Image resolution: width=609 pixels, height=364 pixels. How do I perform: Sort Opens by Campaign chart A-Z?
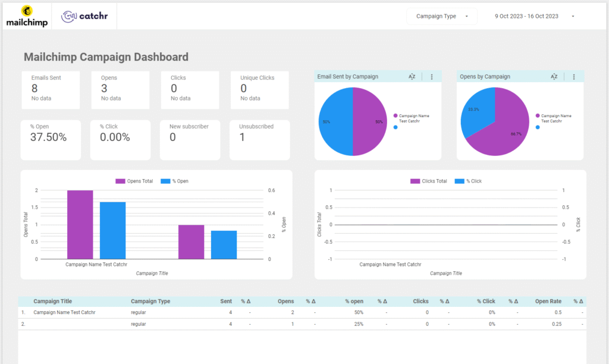coord(554,77)
